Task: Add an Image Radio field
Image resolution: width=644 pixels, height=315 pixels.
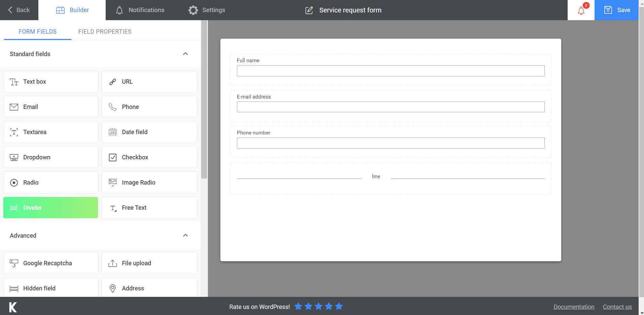Action: (x=149, y=182)
